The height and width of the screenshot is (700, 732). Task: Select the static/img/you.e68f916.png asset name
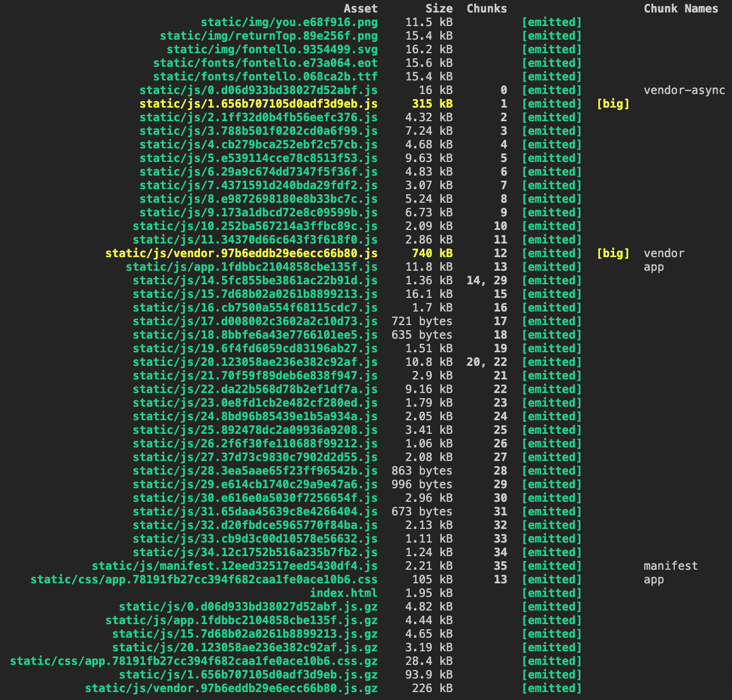(x=289, y=22)
